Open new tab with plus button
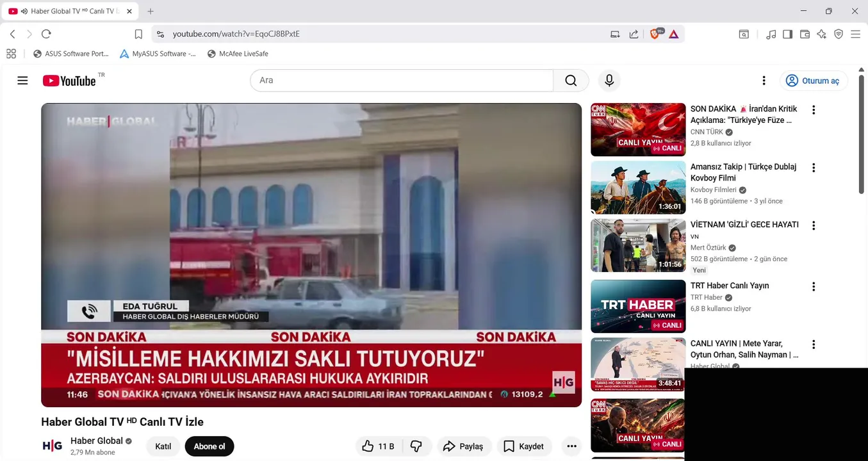Image resolution: width=868 pixels, height=461 pixels. (151, 11)
